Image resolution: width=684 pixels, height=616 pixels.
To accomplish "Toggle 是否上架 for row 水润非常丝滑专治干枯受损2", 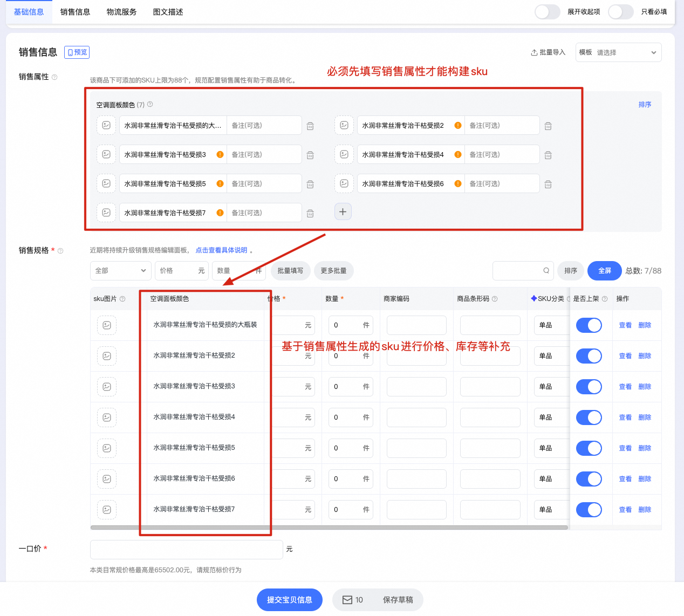I will click(x=589, y=356).
